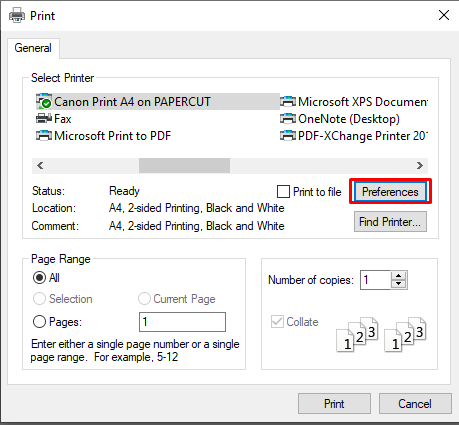Click the printer list right scroll arrow
The width and height of the screenshot is (459, 425).
click(x=420, y=166)
